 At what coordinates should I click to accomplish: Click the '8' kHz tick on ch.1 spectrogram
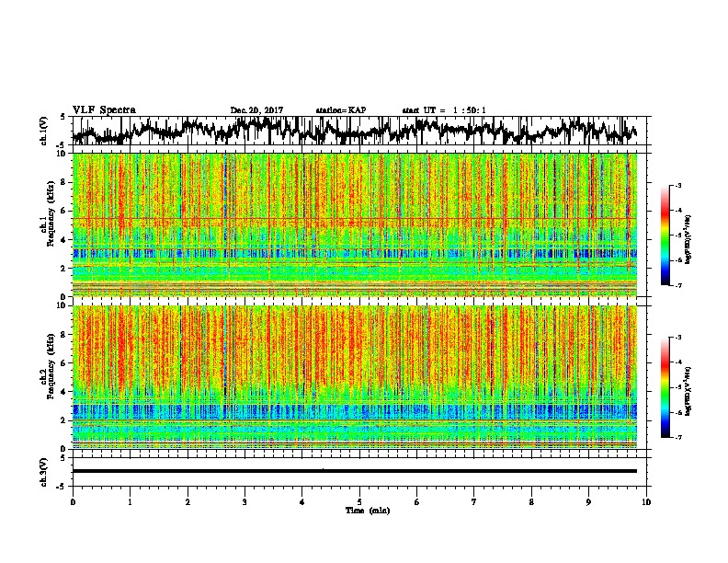coord(64,182)
